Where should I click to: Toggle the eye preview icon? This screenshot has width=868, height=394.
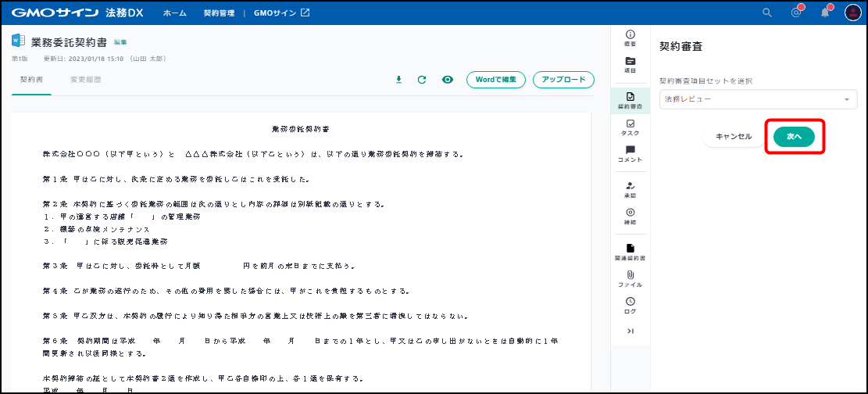click(x=447, y=80)
